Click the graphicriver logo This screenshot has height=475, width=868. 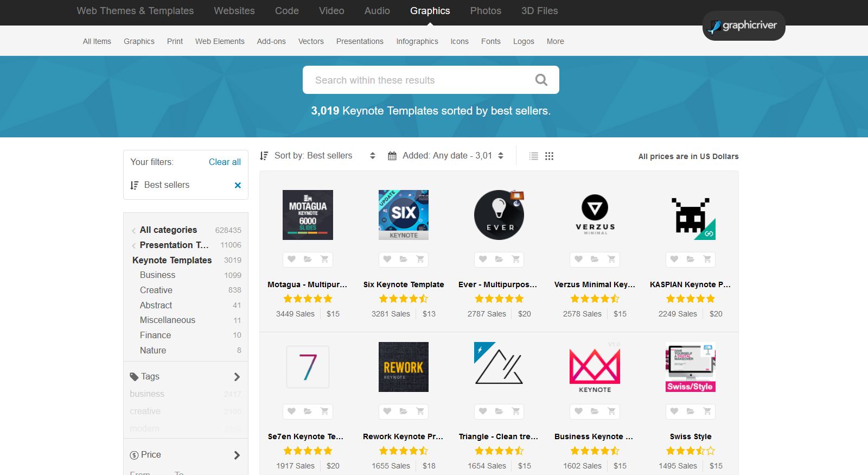(744, 26)
